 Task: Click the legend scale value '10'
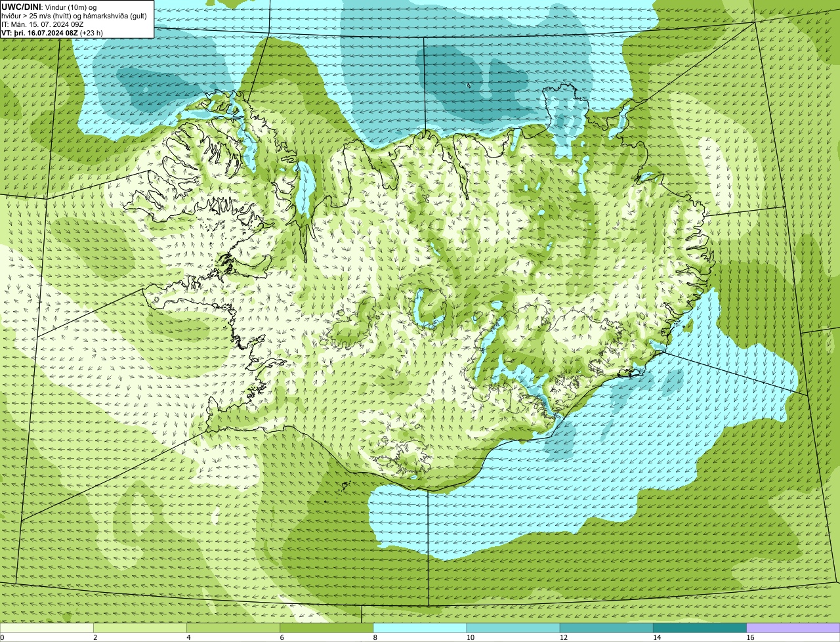coord(471,637)
